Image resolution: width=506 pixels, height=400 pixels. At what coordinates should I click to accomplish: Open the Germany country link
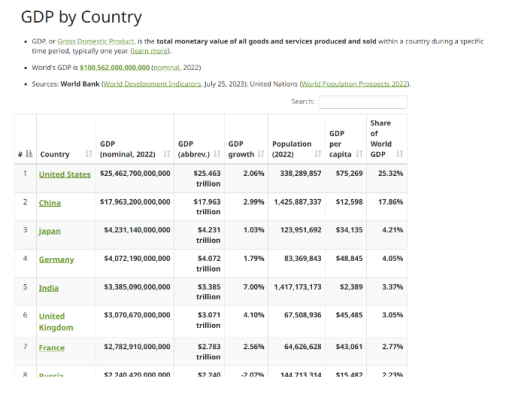coord(56,260)
